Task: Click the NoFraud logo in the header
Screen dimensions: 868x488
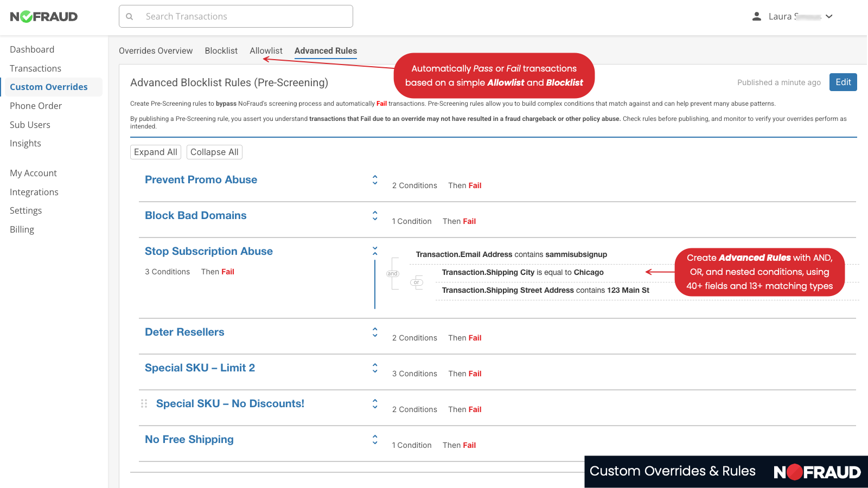Action: point(44,16)
